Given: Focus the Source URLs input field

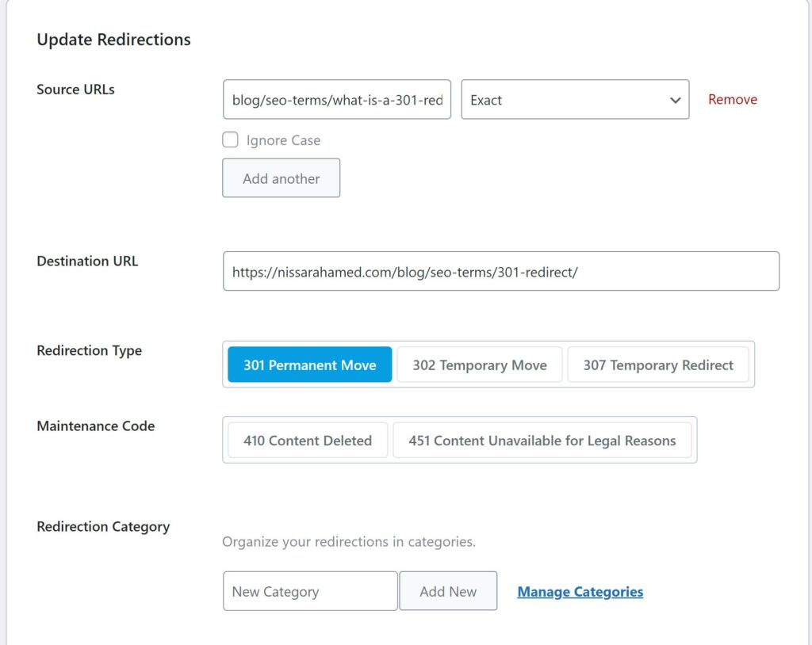Looking at the screenshot, I should pos(336,99).
